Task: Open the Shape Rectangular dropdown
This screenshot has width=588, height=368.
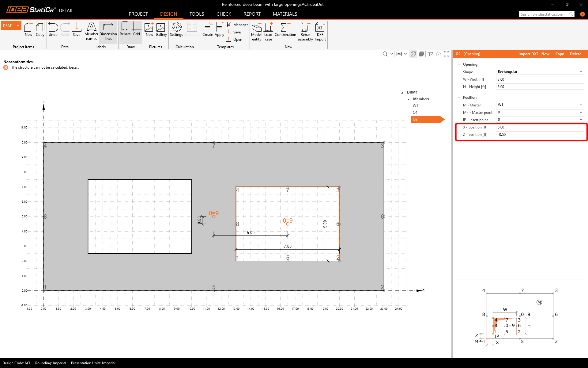Action: 540,72
